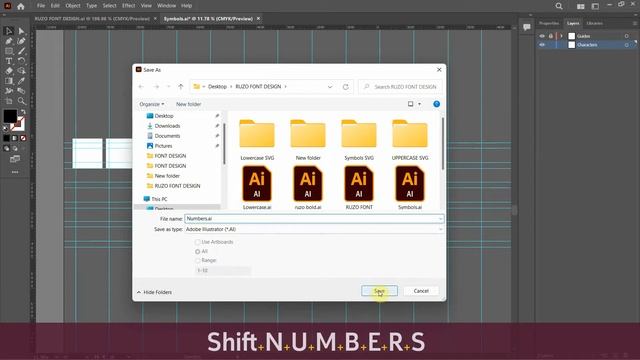
Task: Click the New folder button
Action: (189, 104)
